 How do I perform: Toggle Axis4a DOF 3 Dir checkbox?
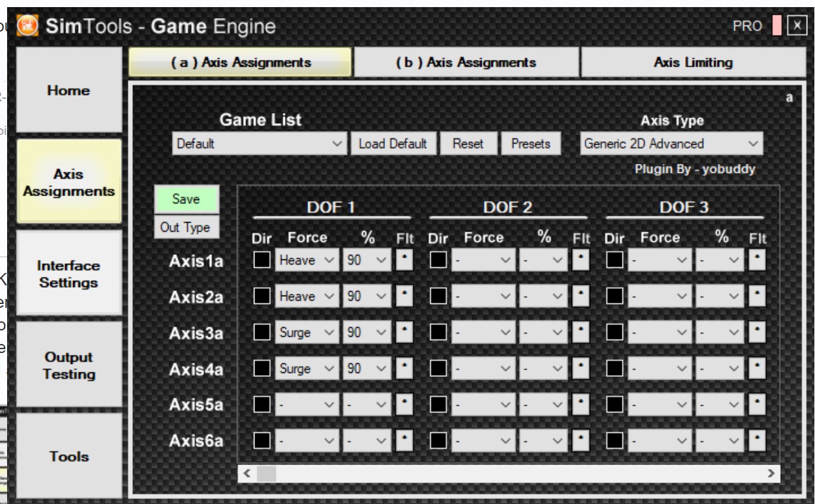coord(615,368)
